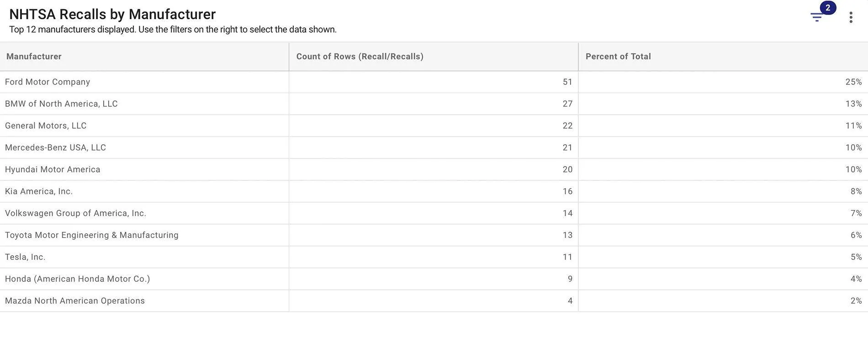The width and height of the screenshot is (868, 341).
Task: Click Tesla's 5% percent of total
Action: tap(856, 257)
